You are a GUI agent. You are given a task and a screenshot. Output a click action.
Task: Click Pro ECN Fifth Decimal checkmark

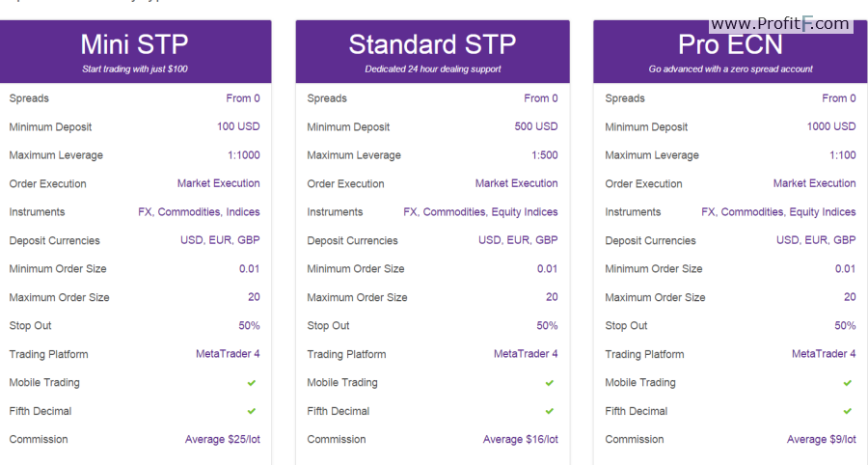[847, 411]
